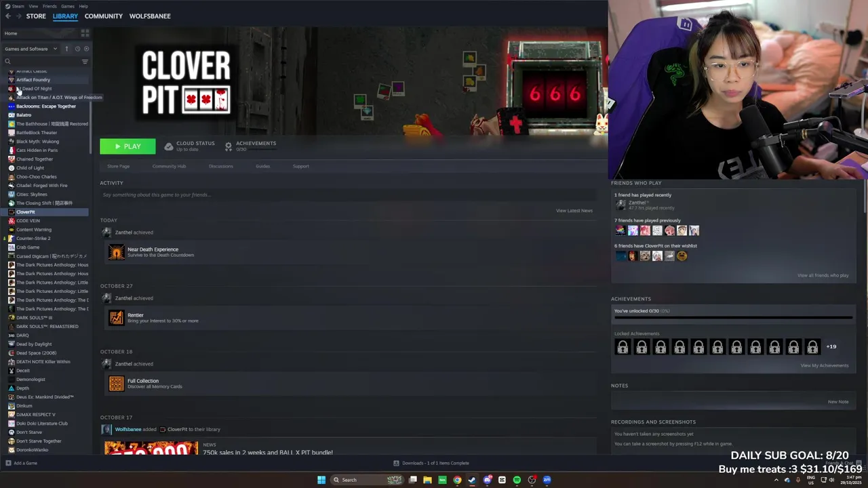Switch to the STORE tab

coord(36,16)
